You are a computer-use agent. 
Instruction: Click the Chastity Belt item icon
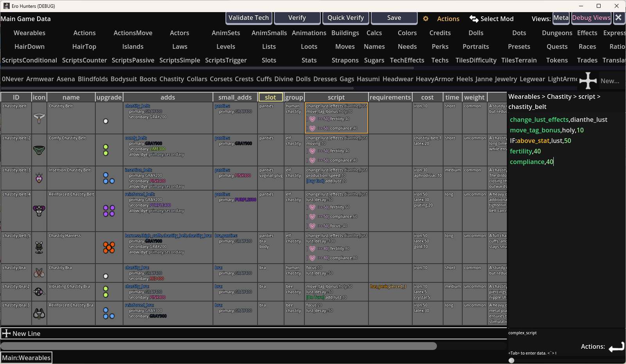(39, 118)
